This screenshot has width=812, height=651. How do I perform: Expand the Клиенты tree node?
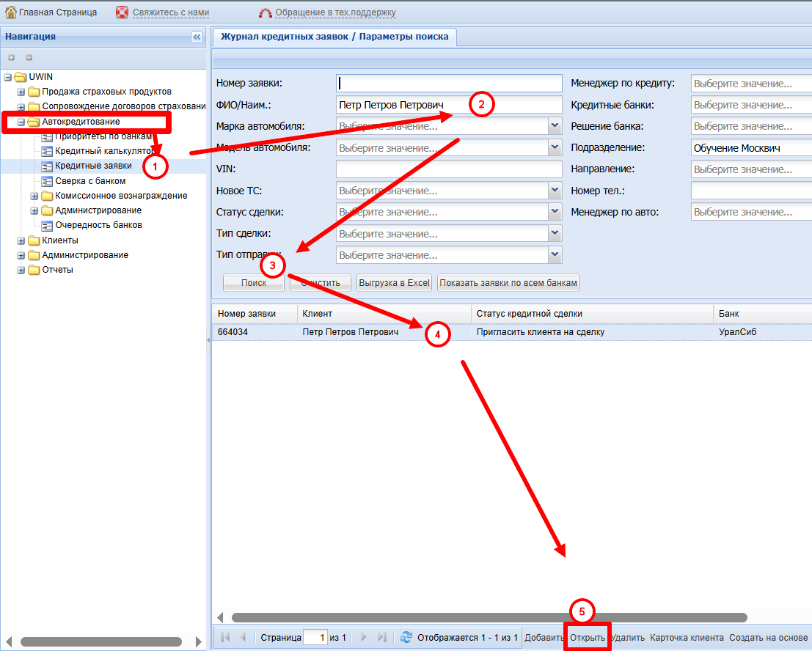pyautogui.click(x=21, y=240)
